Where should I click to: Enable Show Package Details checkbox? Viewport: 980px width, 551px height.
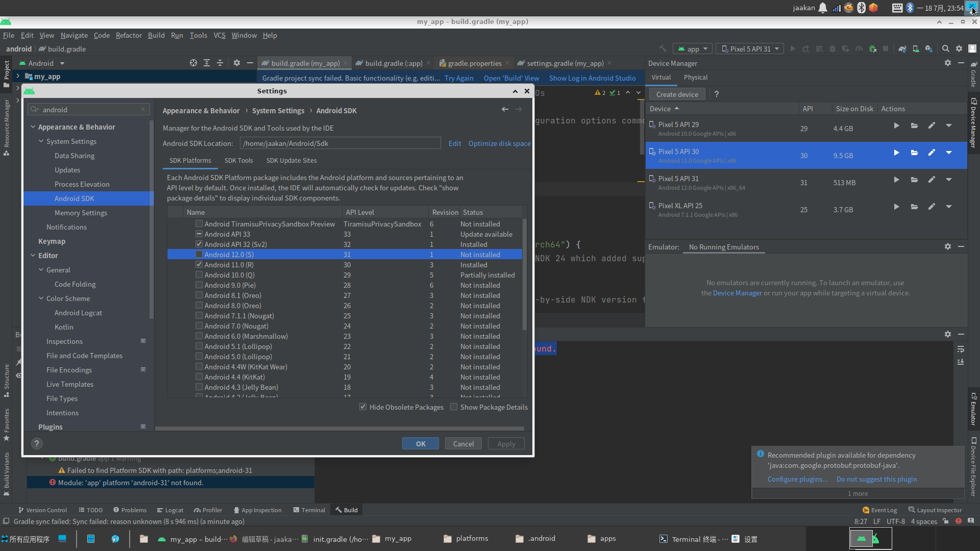tap(454, 407)
